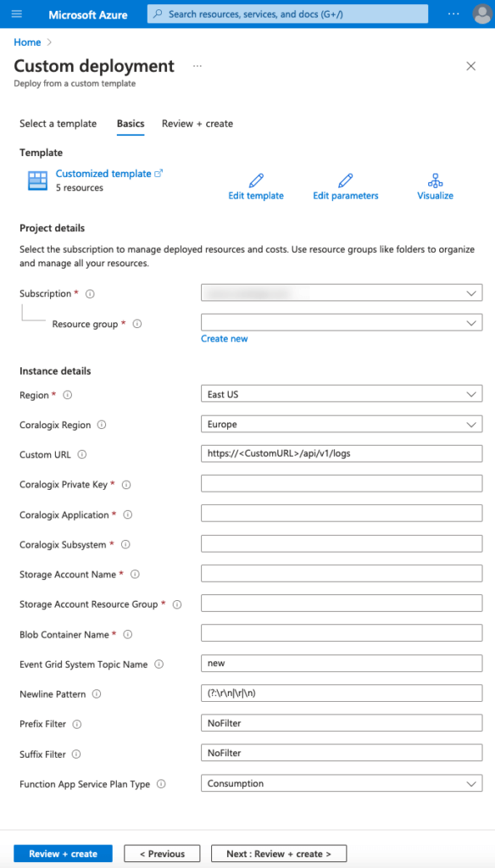The width and height of the screenshot is (495, 868).
Task: Open the Visualize diagram icon
Action: click(x=435, y=181)
